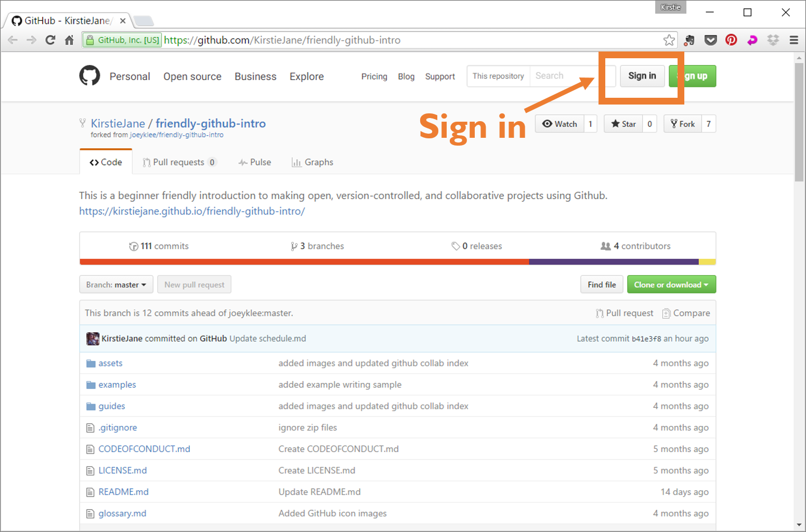
Task: View the stargazers count 0
Action: tap(649, 124)
